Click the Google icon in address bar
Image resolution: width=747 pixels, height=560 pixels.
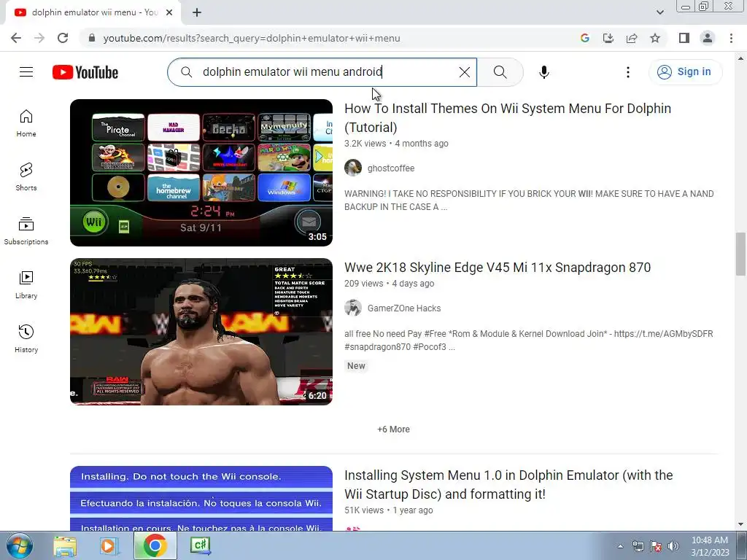585,38
